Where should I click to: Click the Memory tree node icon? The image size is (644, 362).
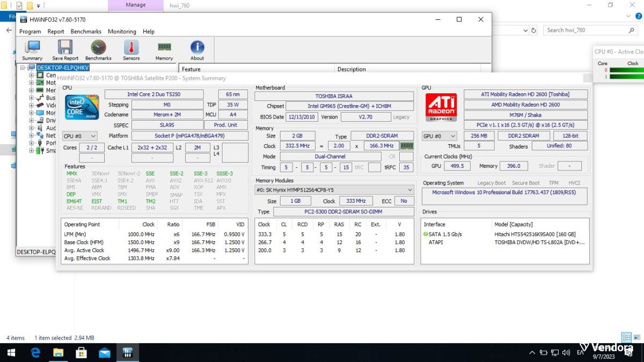point(40,90)
